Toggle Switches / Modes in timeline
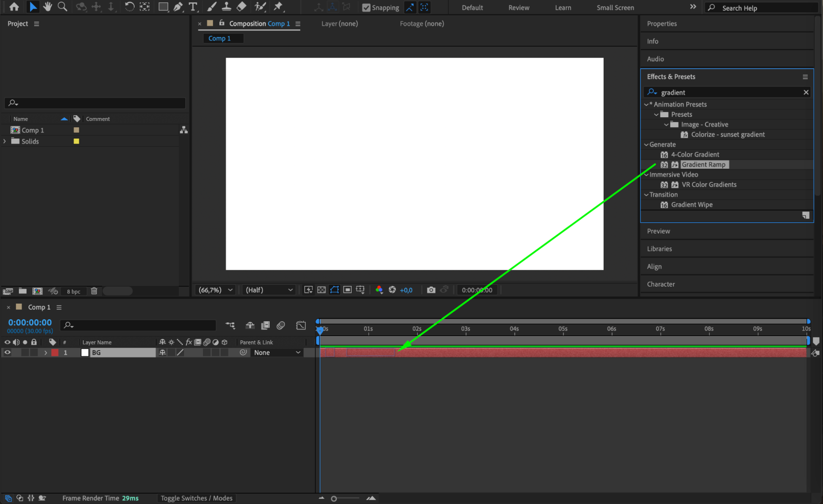This screenshot has width=823, height=504. [x=196, y=498]
